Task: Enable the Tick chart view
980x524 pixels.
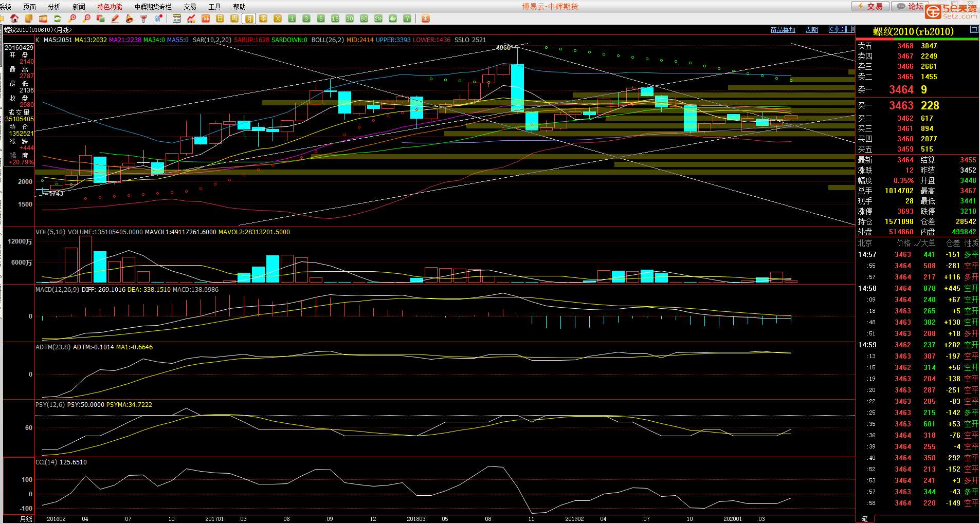Action: [206, 18]
